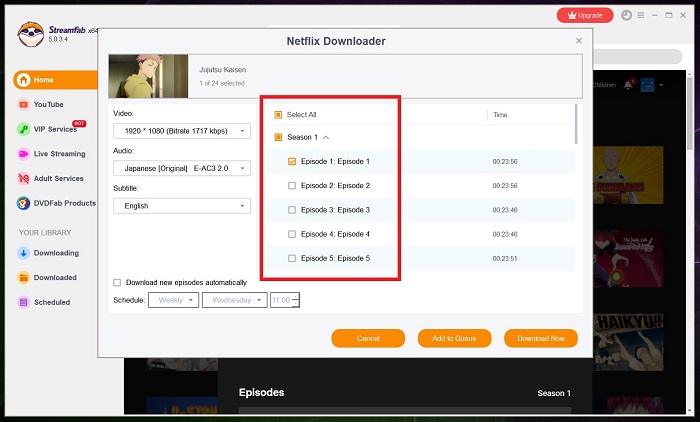This screenshot has width=700, height=422.
Task: Open the Weekly schedule dropdown
Action: point(174,300)
